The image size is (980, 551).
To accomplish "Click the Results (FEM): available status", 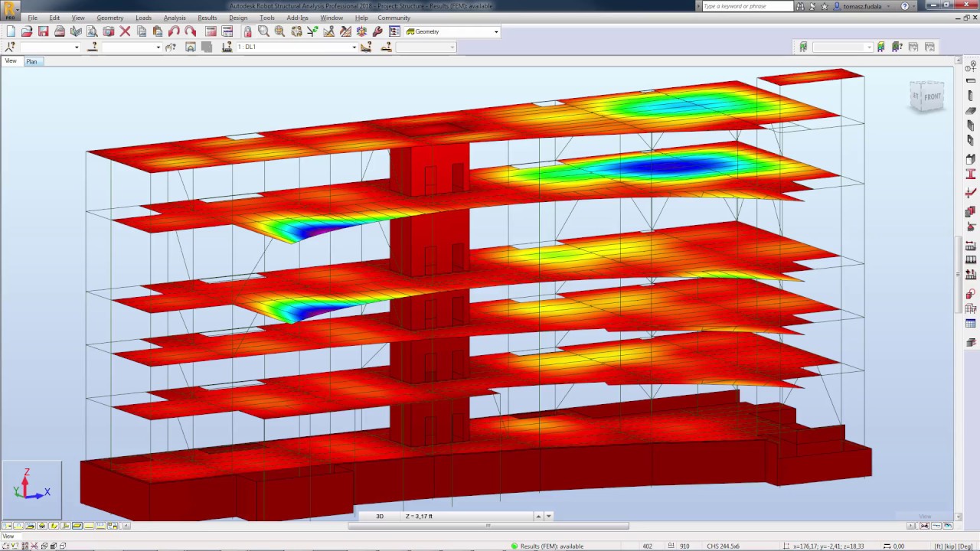I will tap(547, 546).
